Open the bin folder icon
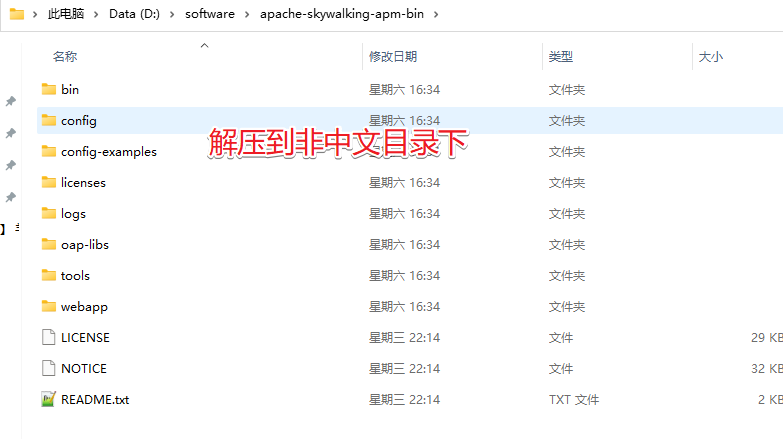This screenshot has width=783, height=439. tap(48, 89)
